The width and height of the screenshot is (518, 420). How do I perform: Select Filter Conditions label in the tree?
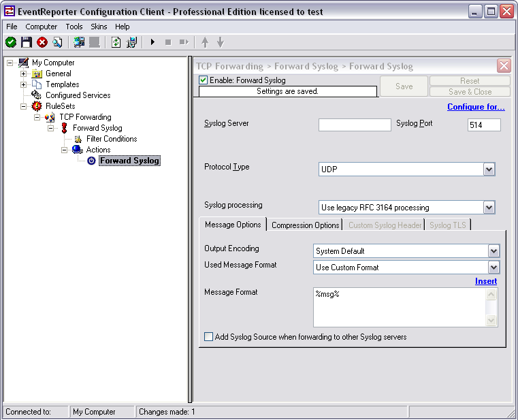coord(112,139)
